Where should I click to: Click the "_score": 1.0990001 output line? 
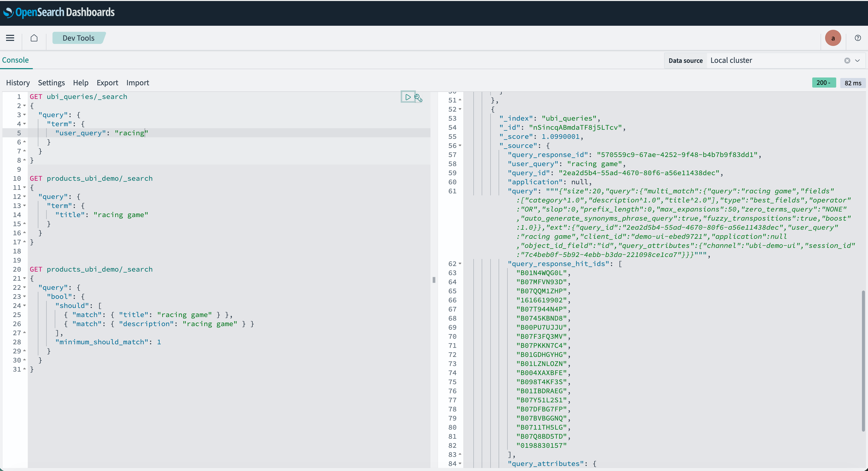[x=541, y=137]
